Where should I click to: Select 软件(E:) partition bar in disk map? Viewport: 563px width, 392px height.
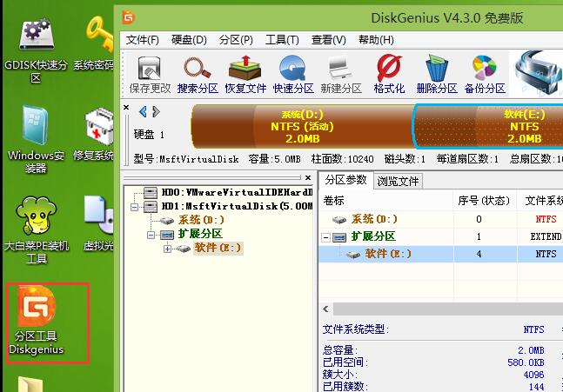click(x=488, y=127)
